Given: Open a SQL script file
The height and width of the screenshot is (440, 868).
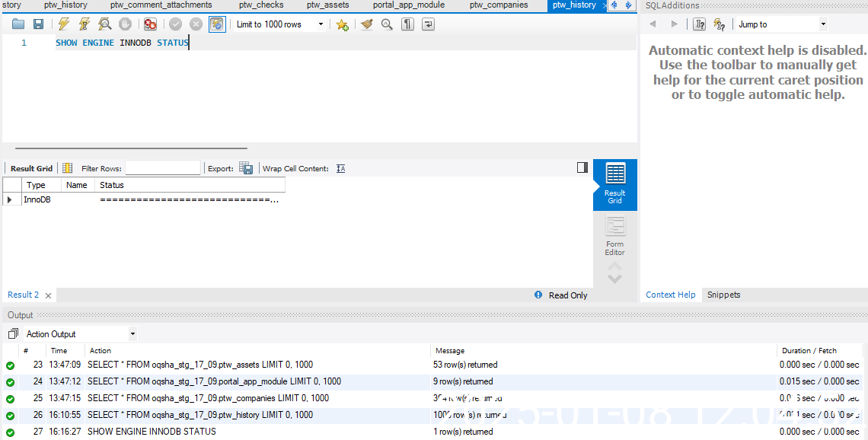Looking at the screenshot, I should 18,24.
